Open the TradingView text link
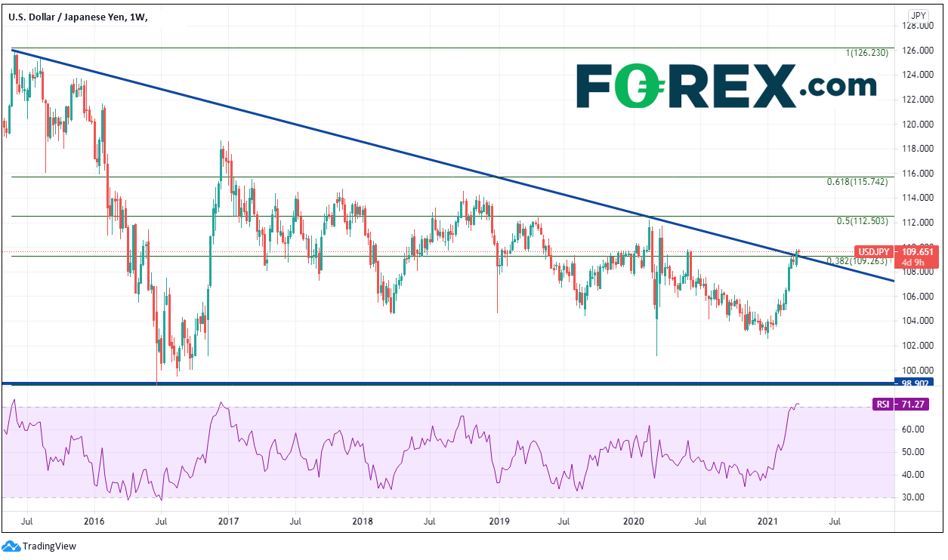The height and width of the screenshot is (560, 948). [x=49, y=546]
